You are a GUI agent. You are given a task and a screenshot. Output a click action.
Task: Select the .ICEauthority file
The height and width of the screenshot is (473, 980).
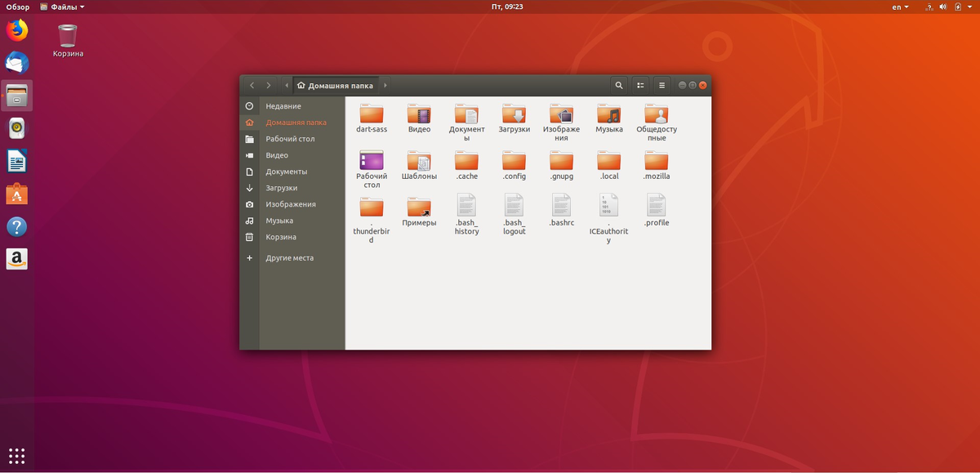point(608,205)
